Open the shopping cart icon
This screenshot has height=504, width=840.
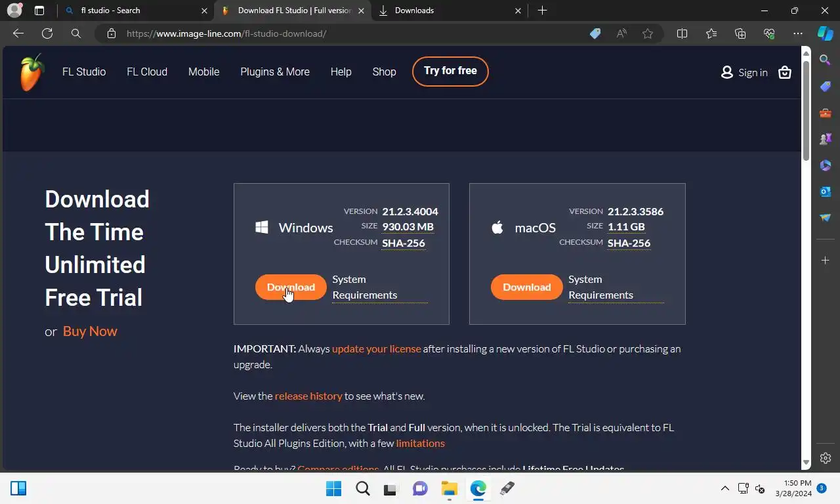[785, 72]
